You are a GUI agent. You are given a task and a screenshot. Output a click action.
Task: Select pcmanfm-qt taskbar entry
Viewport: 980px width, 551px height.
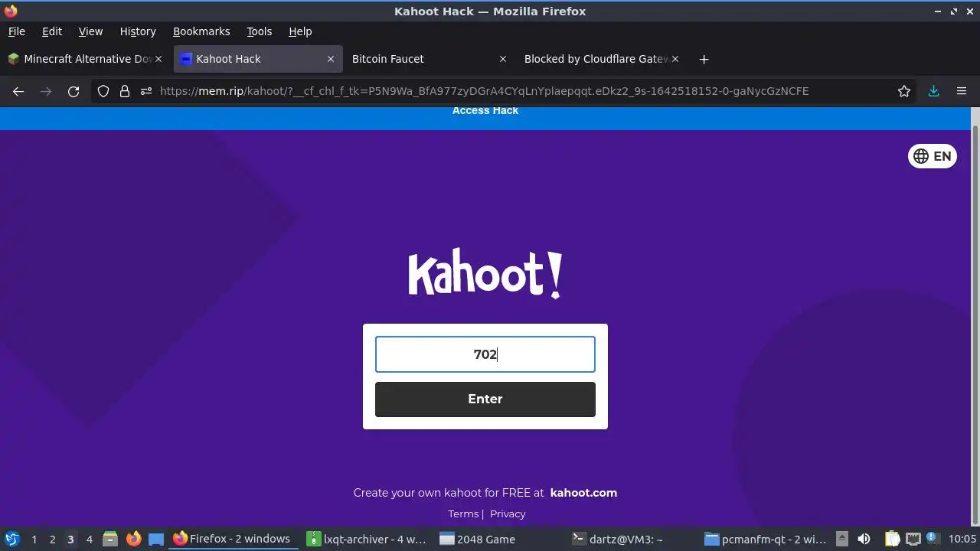[767, 539]
